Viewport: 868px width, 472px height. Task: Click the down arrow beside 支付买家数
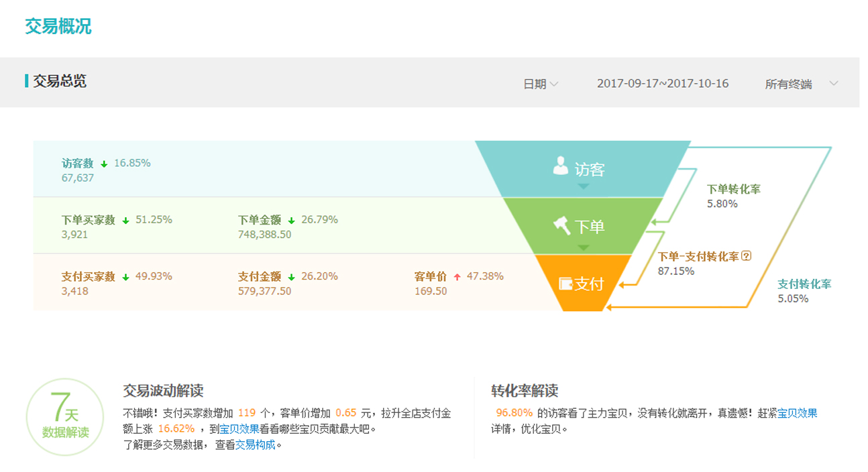pos(125,277)
